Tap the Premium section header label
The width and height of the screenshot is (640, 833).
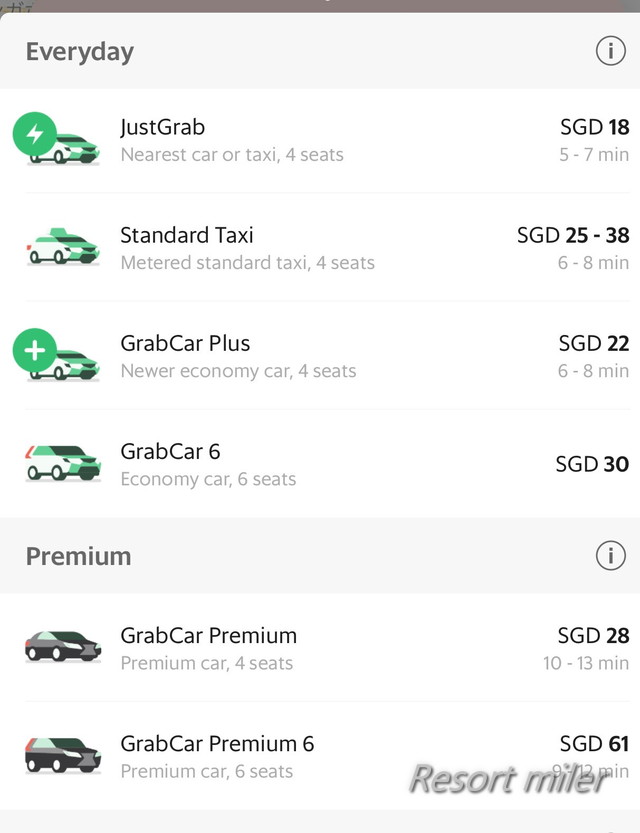pos(78,555)
